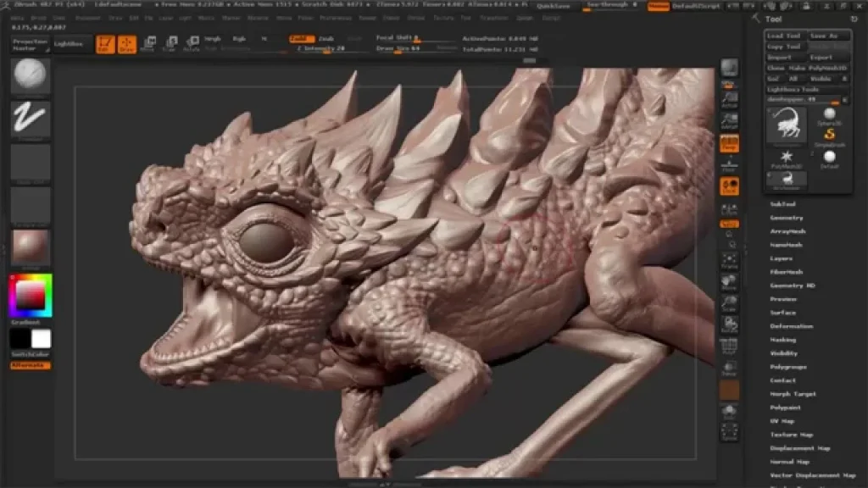The width and height of the screenshot is (868, 488).
Task: Open the Transform menu
Action: tap(494, 19)
